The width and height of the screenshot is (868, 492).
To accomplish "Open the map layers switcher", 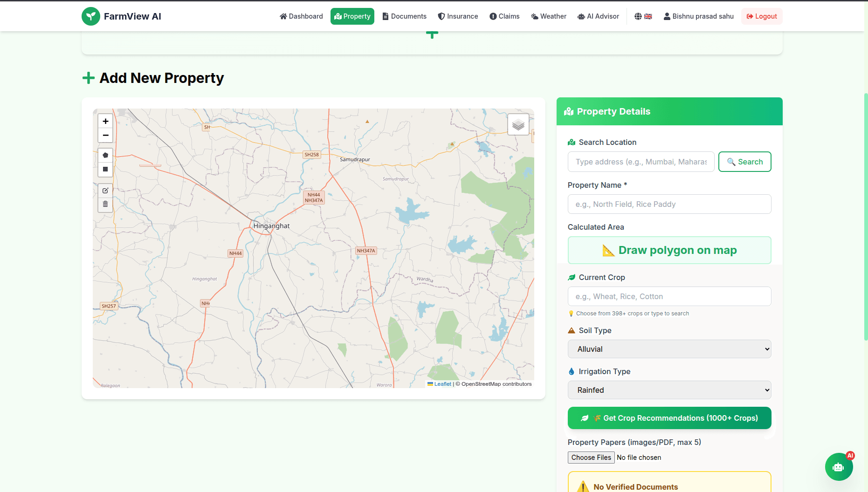I will pos(518,124).
